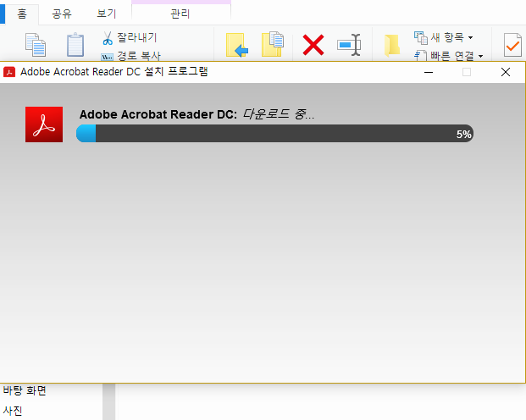Click the properties checkmark icon in ribbon

[512, 45]
